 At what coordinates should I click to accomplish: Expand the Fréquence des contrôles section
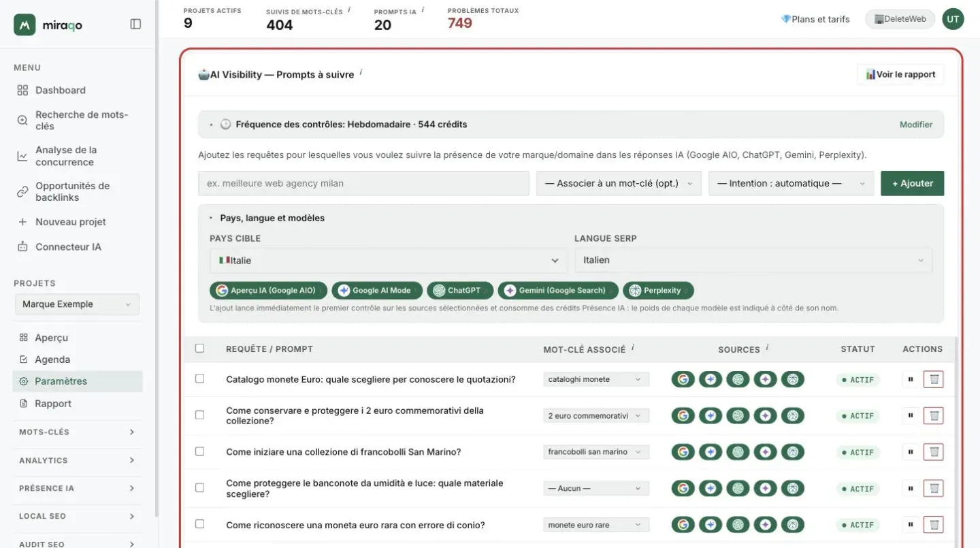coord(571,125)
